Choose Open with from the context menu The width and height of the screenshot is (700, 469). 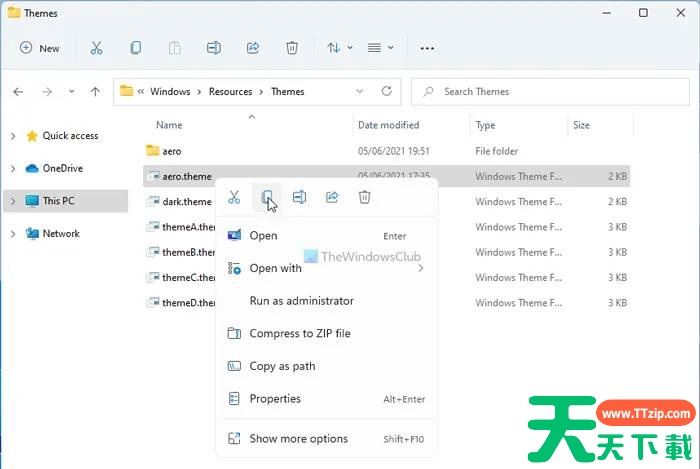327,268
